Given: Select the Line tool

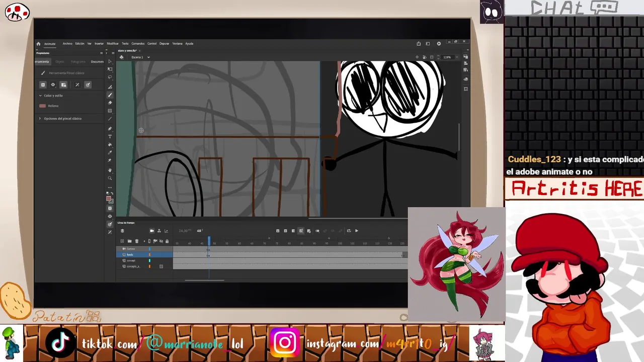Looking at the screenshot, I should click(110, 119).
